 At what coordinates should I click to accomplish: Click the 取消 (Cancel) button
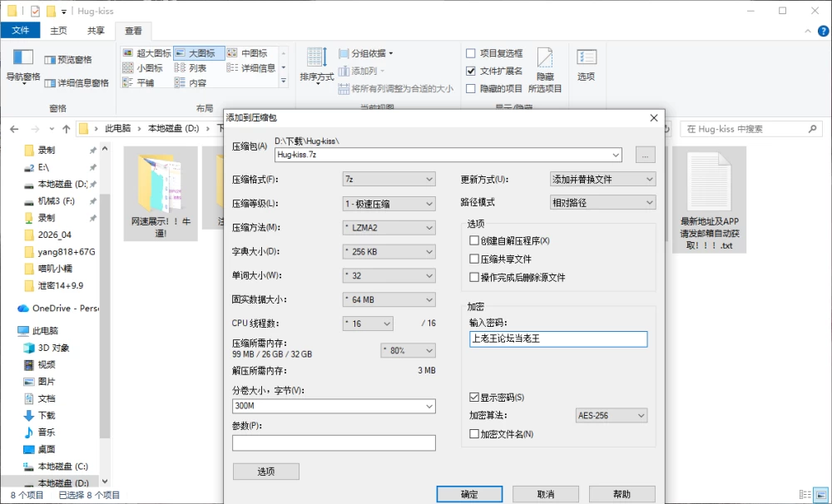pyautogui.click(x=546, y=495)
